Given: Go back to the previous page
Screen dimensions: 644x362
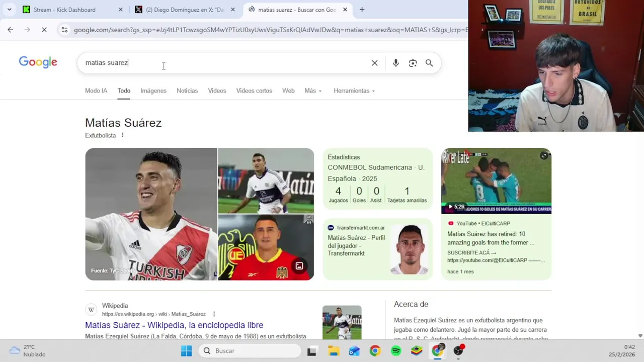Looking at the screenshot, I should pos(10,30).
